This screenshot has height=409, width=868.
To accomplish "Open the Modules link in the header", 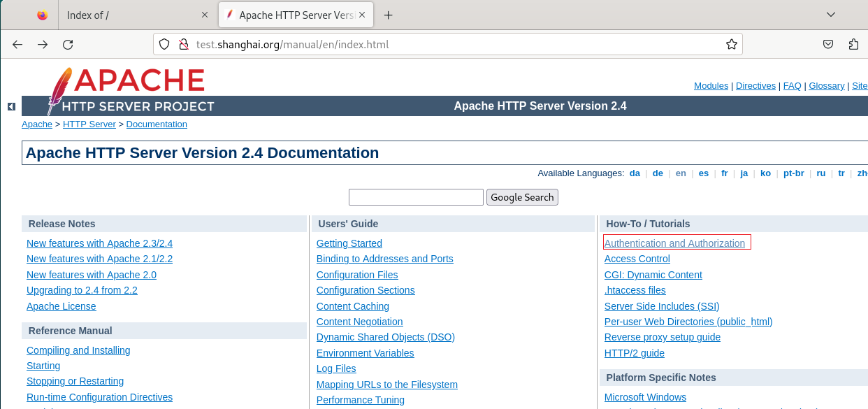I will click(x=711, y=85).
